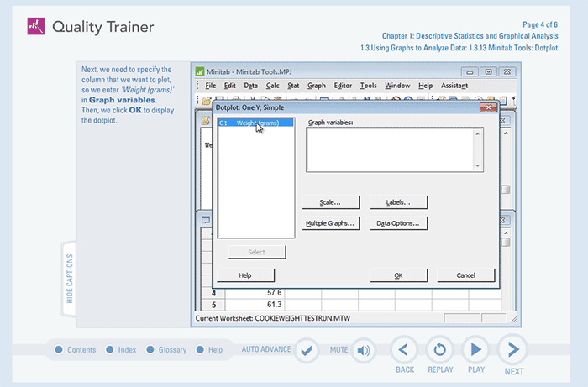Click OK in the Dotplot dialog

point(398,275)
